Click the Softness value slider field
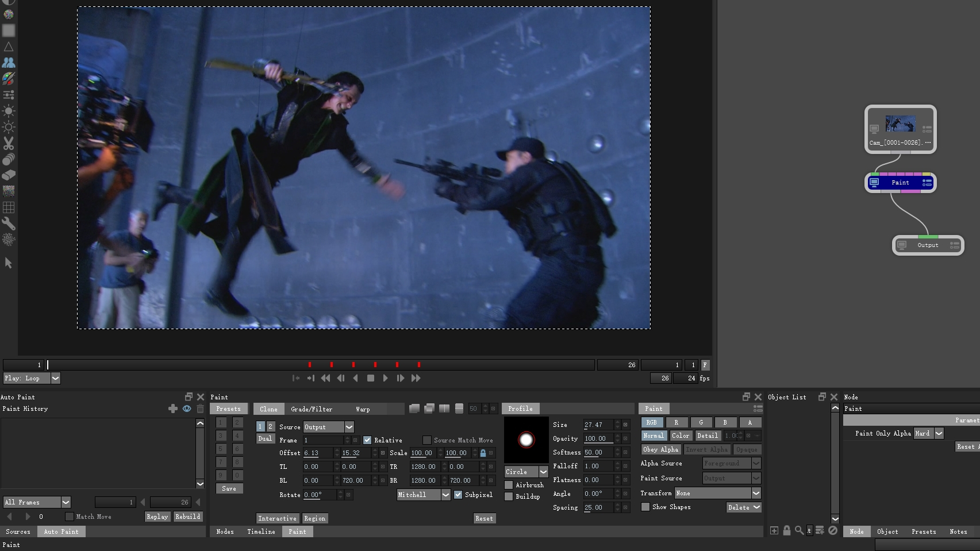Screen dimensions: 980x551 pos(598,452)
